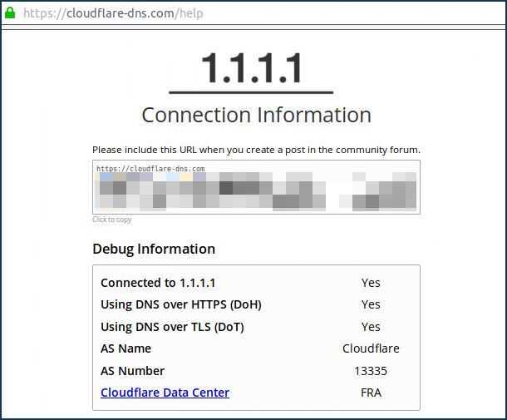507x420 pixels.
Task: Copy the community forum URL box
Action: point(256,187)
